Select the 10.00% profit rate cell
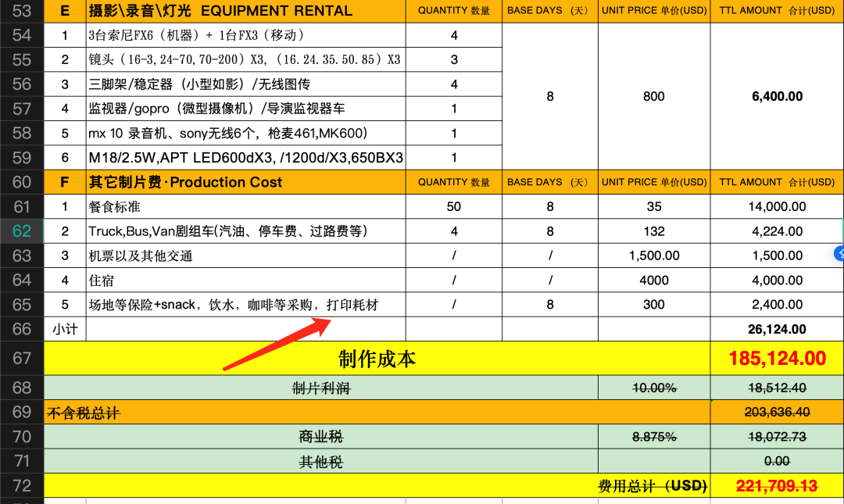The width and height of the screenshot is (844, 504). coord(653,388)
